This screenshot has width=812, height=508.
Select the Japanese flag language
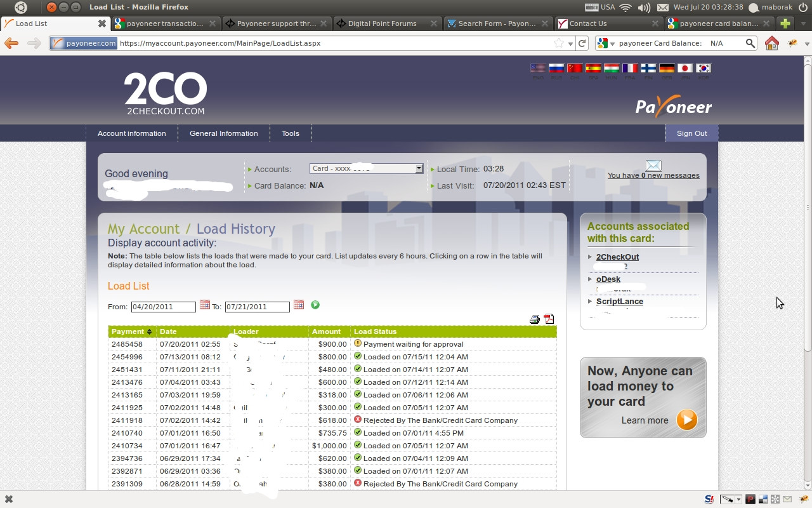[685, 69]
